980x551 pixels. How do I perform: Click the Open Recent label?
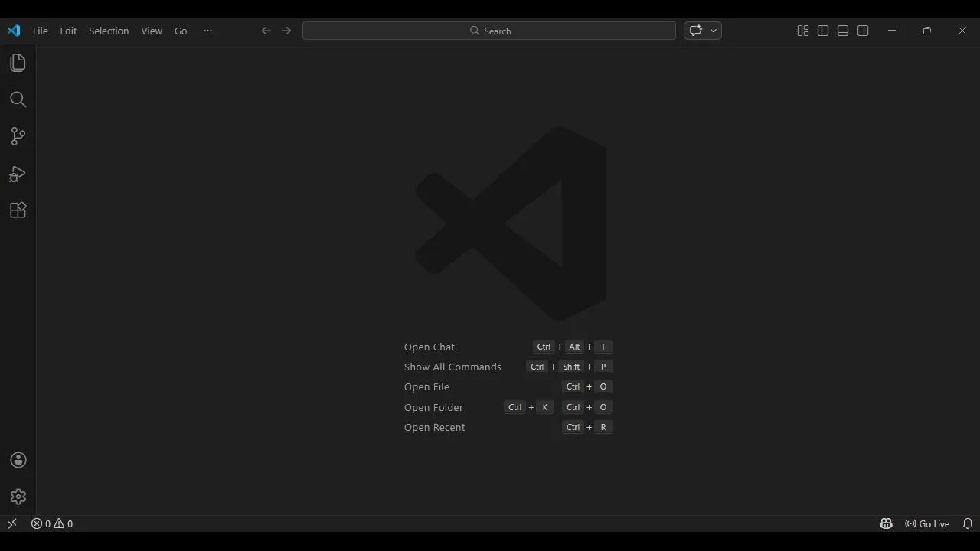[x=434, y=427]
